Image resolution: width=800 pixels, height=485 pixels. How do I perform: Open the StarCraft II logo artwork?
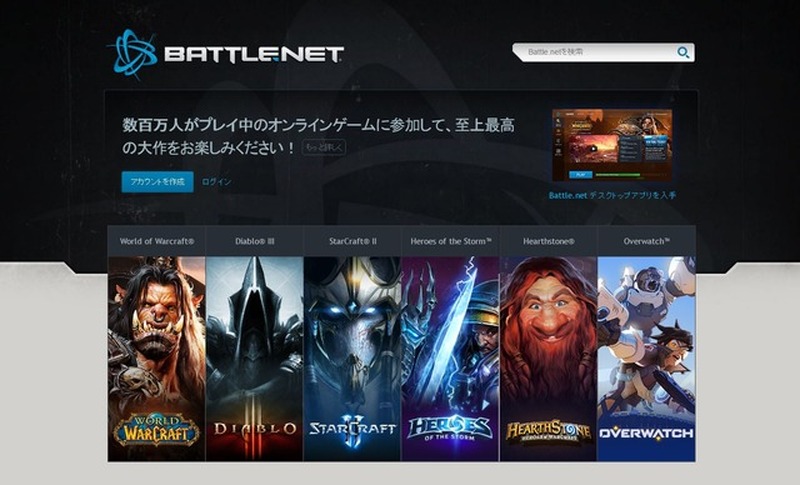click(x=353, y=429)
